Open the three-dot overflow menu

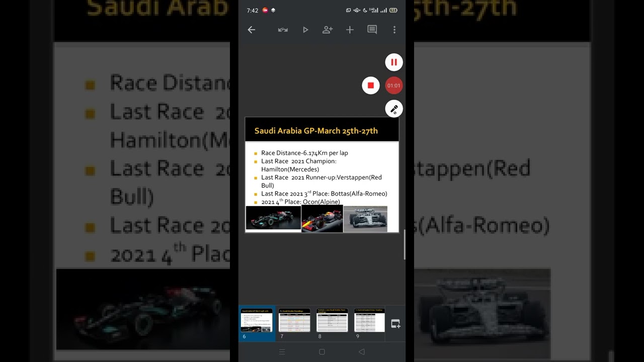394,30
